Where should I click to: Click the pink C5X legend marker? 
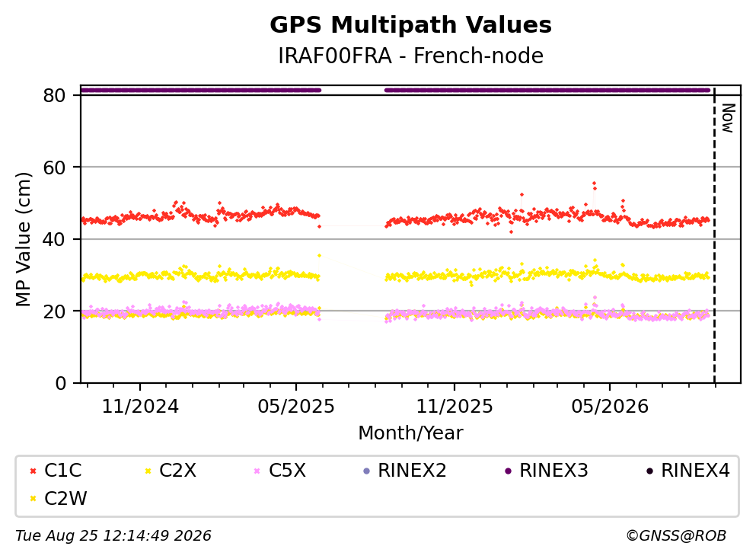pos(257,471)
